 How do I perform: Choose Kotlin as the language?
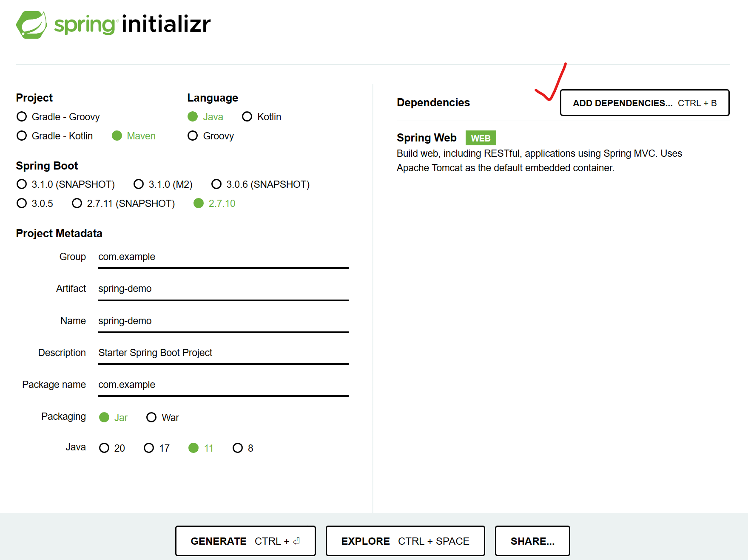[x=262, y=117]
